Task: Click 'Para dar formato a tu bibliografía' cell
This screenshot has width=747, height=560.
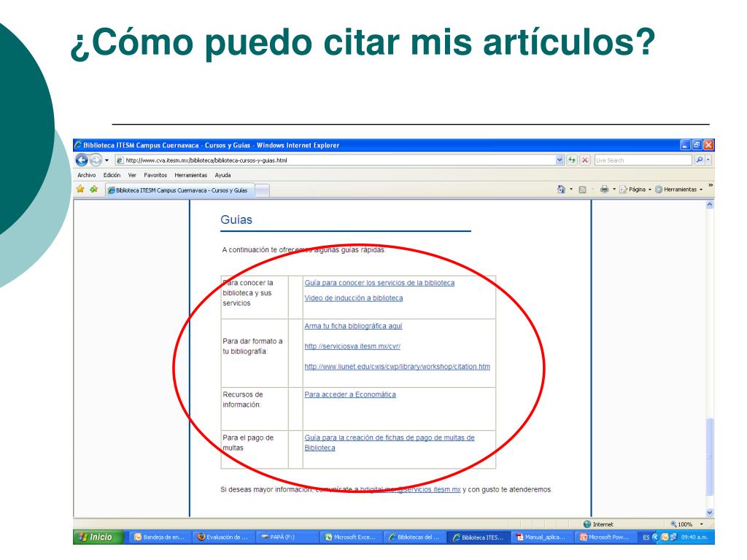Action: pos(255,352)
